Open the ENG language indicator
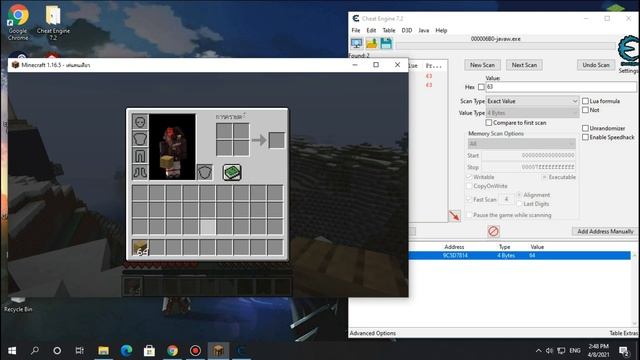The image size is (640, 360). point(575,351)
